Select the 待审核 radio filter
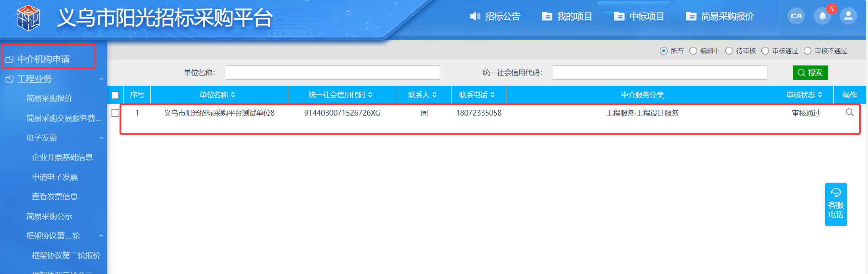This screenshot has height=274, width=868. coord(729,51)
